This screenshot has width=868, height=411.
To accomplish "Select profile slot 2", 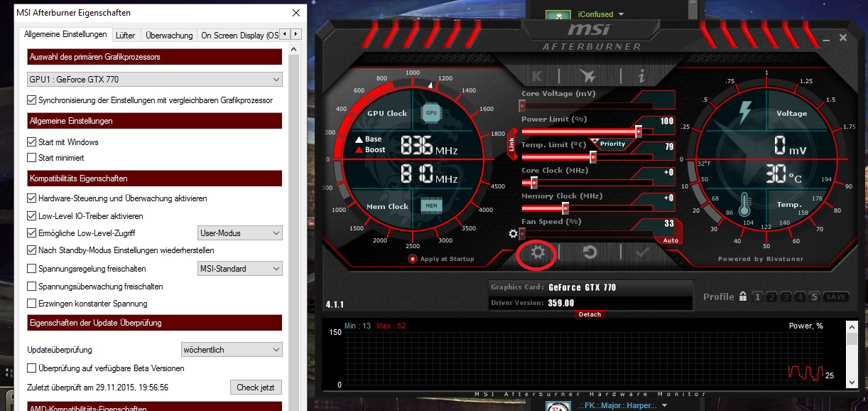I will pyautogui.click(x=772, y=297).
